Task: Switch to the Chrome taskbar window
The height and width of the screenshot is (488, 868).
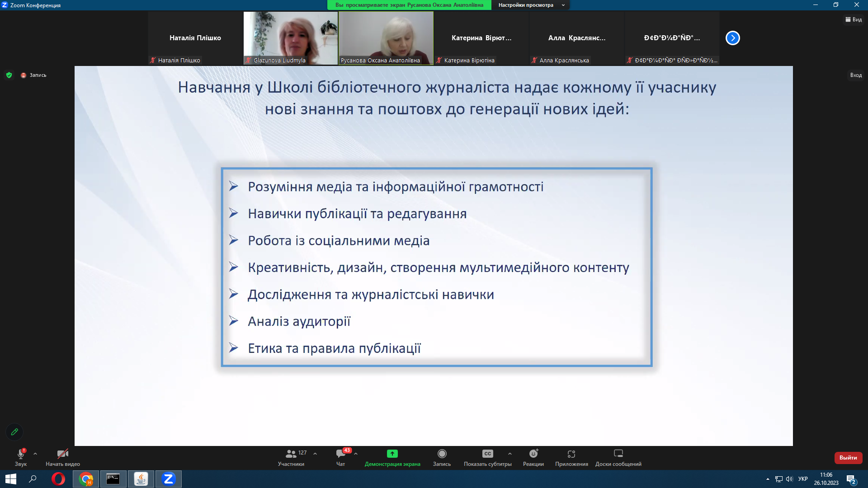Action: [86, 479]
